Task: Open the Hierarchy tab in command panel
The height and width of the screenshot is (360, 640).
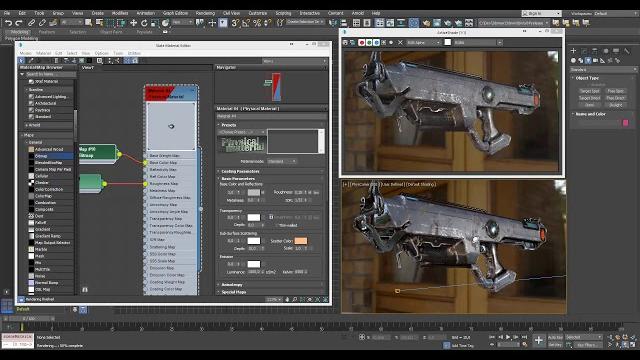Action: click(595, 51)
